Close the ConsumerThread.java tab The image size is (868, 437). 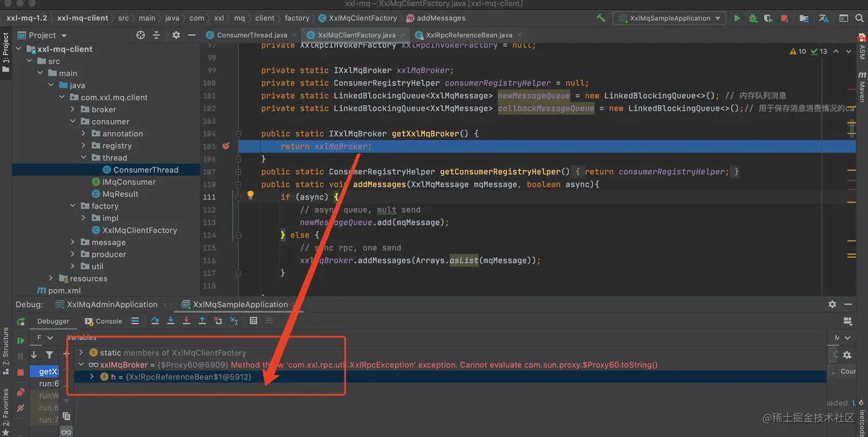pos(296,35)
